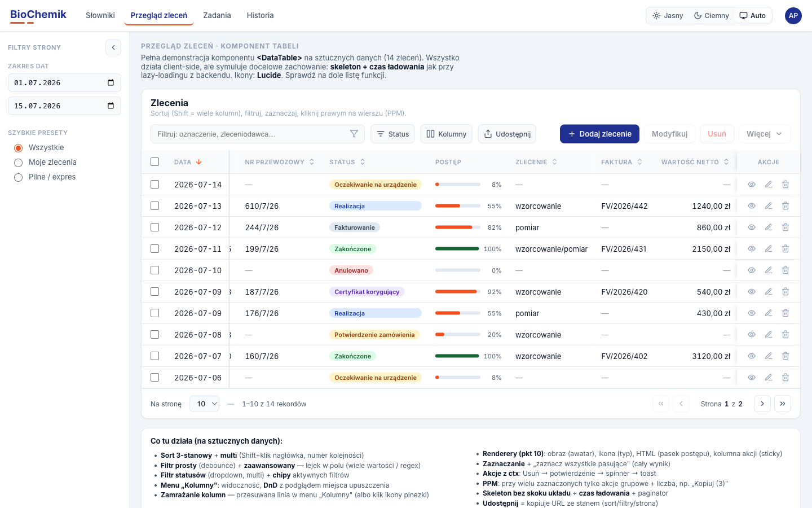
Task: Edit order 244/7/26 with pencil icon
Action: [x=769, y=227]
